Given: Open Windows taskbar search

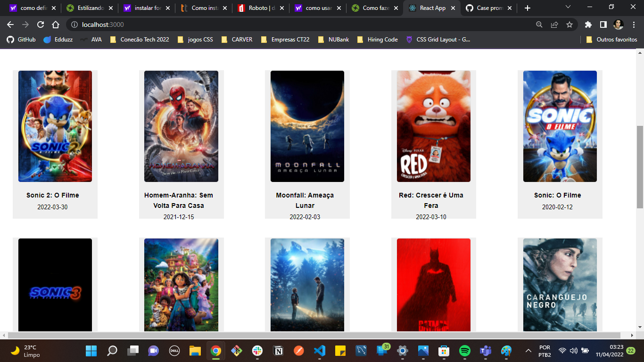Looking at the screenshot, I should (112, 351).
